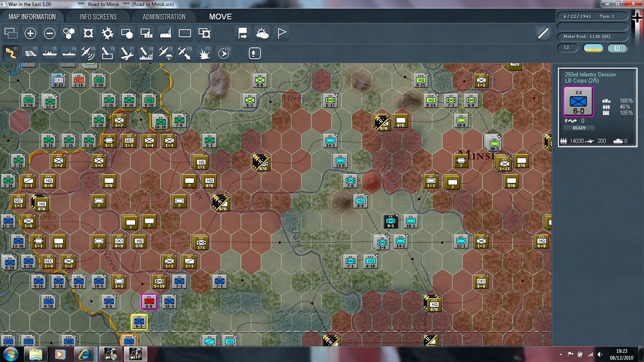Click the diagonal slash round button
This screenshot has width=644, height=362.
click(543, 33)
